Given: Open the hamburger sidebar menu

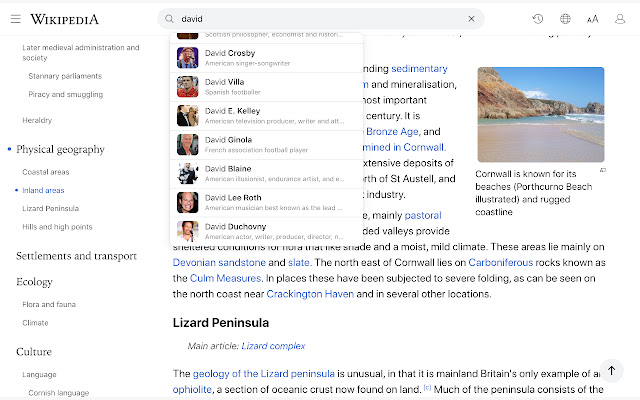Looking at the screenshot, I should [x=15, y=19].
